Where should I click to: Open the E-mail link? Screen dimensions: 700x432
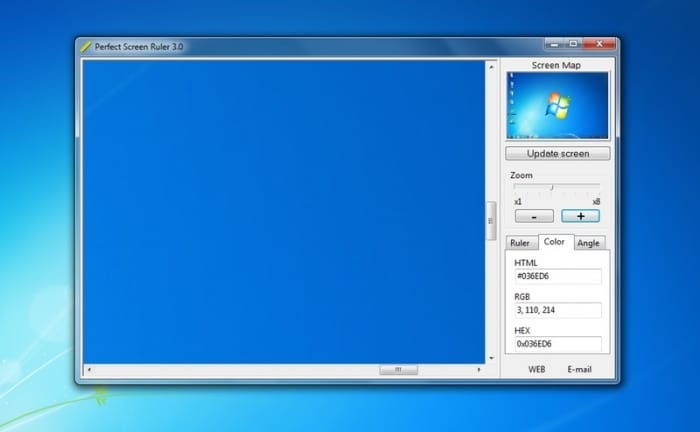[580, 370]
